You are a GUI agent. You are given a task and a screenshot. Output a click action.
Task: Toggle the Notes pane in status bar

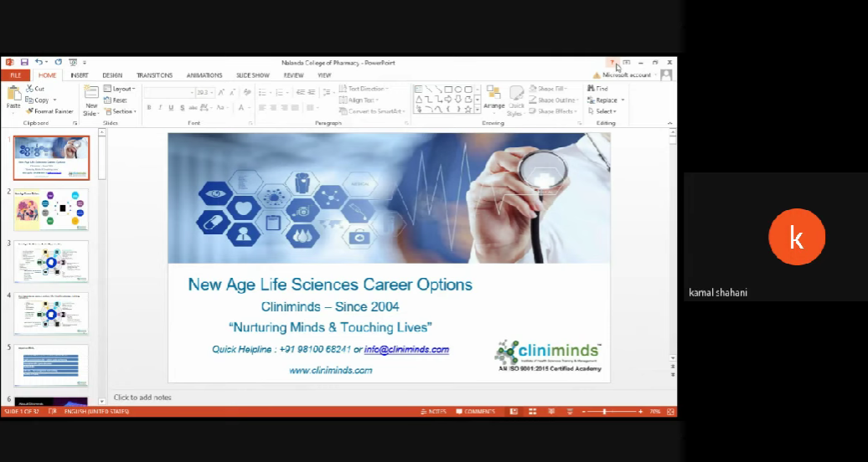click(x=434, y=412)
